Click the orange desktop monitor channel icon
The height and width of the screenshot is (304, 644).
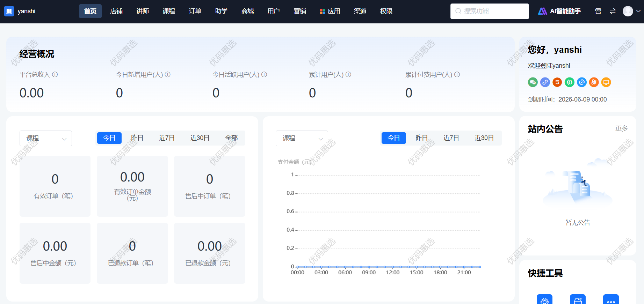[x=606, y=82]
